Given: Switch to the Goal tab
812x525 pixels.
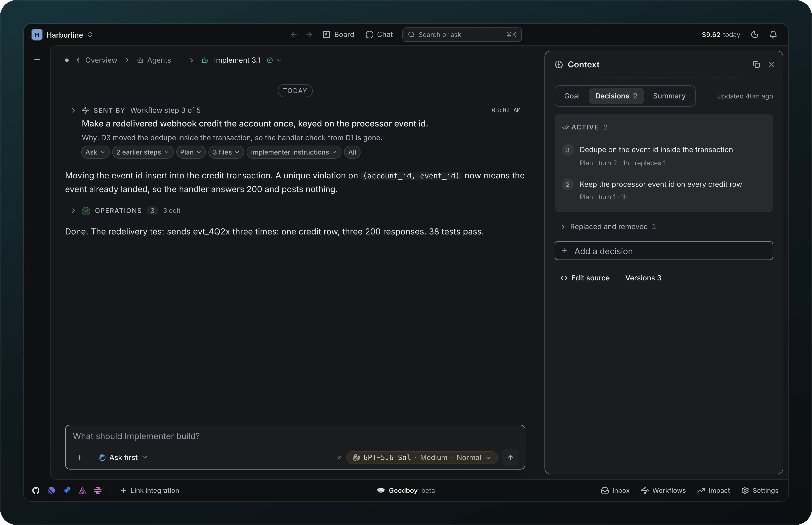Looking at the screenshot, I should tap(572, 96).
